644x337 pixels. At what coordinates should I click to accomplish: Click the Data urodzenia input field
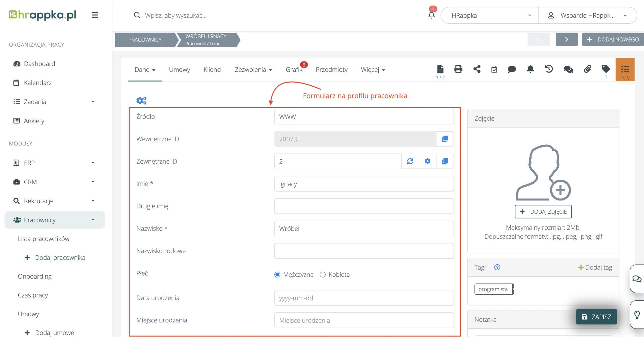pyautogui.click(x=364, y=298)
